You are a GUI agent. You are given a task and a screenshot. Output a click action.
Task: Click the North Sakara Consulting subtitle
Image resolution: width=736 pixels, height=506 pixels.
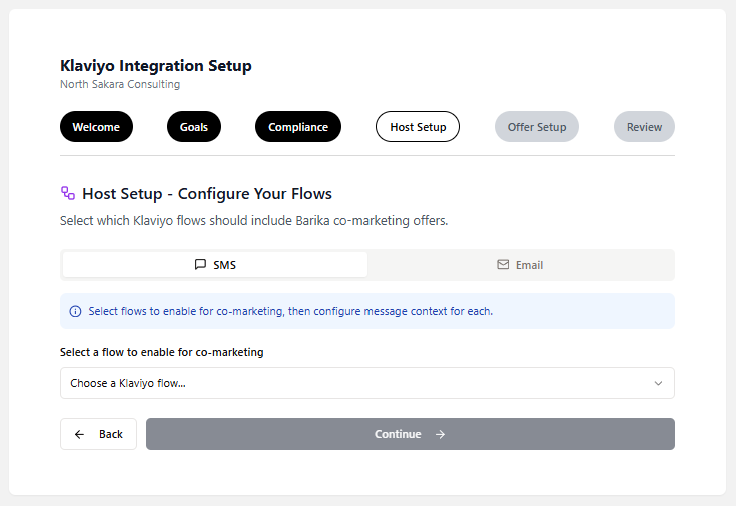point(120,85)
